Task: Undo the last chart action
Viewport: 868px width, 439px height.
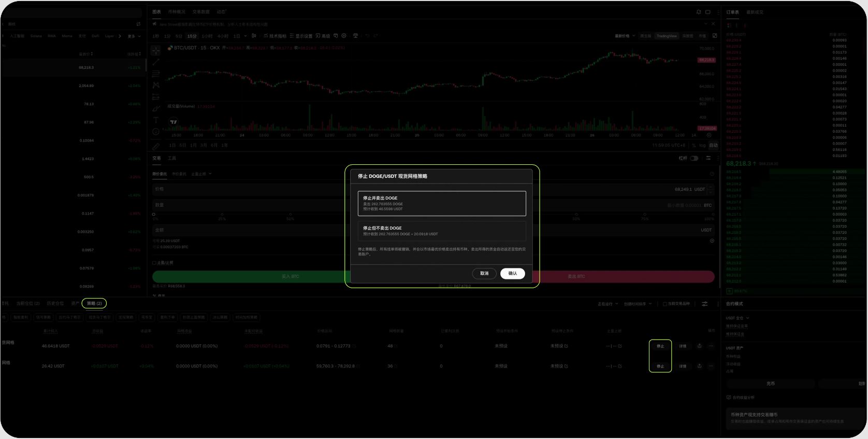Action: 367,36
